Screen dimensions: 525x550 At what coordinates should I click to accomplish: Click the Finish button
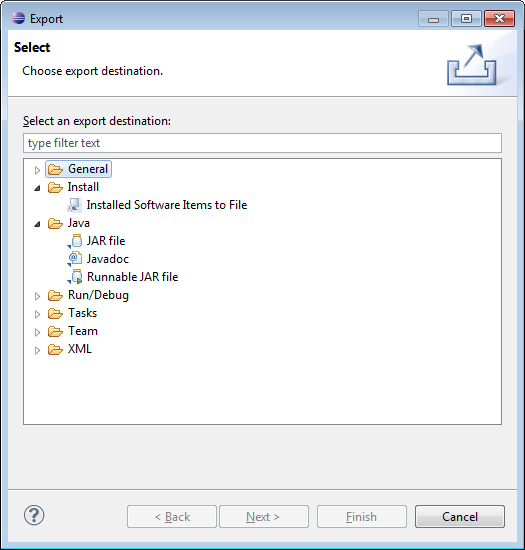coord(362,516)
